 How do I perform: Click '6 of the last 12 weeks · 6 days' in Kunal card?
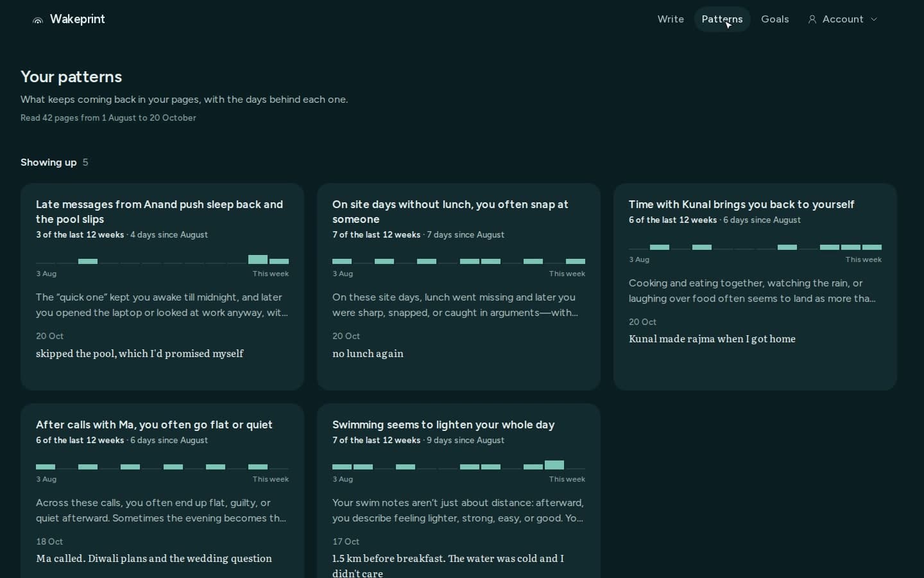(x=715, y=220)
